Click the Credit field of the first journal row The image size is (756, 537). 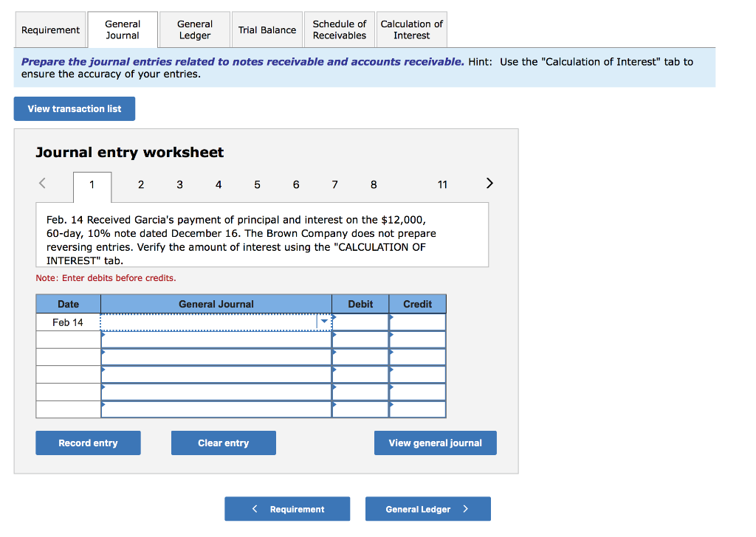tap(417, 322)
